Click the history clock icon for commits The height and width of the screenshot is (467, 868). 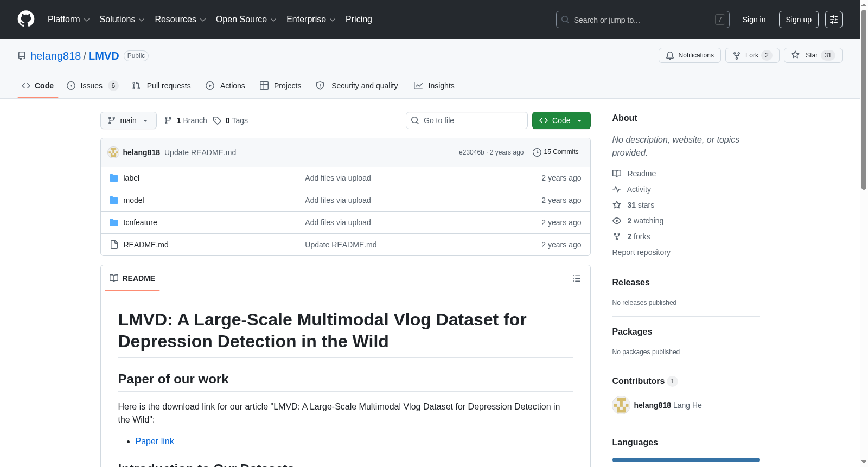(537, 152)
